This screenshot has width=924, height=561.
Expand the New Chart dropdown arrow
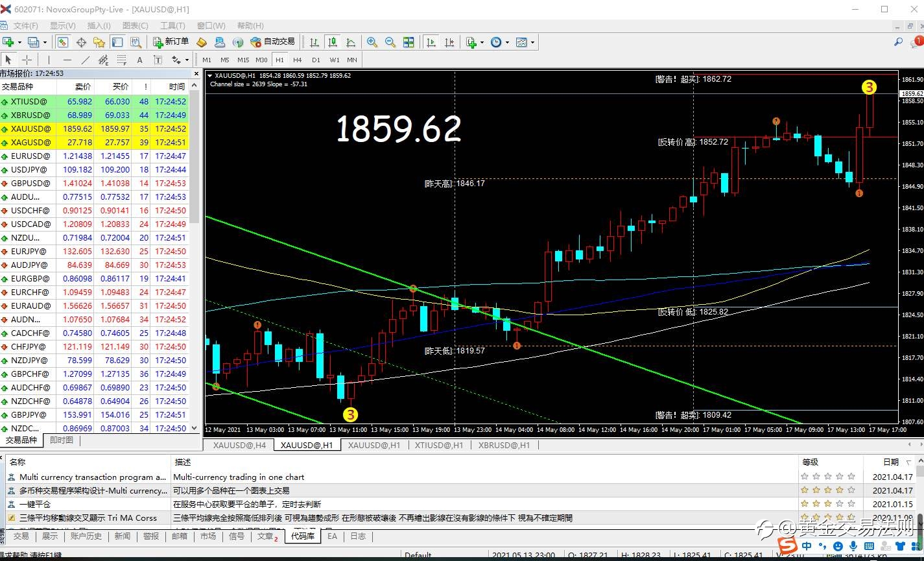pyautogui.click(x=19, y=42)
